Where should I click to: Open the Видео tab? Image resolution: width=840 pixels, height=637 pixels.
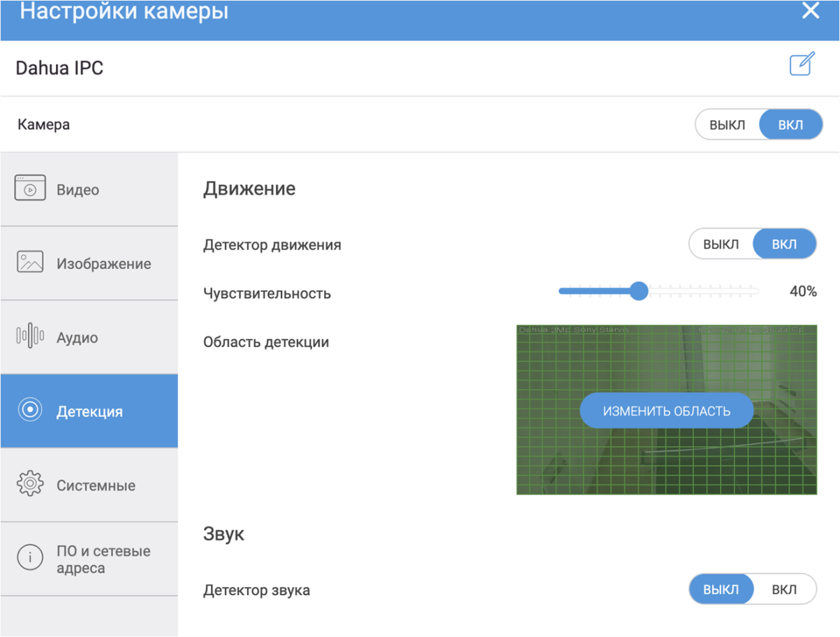click(x=89, y=189)
